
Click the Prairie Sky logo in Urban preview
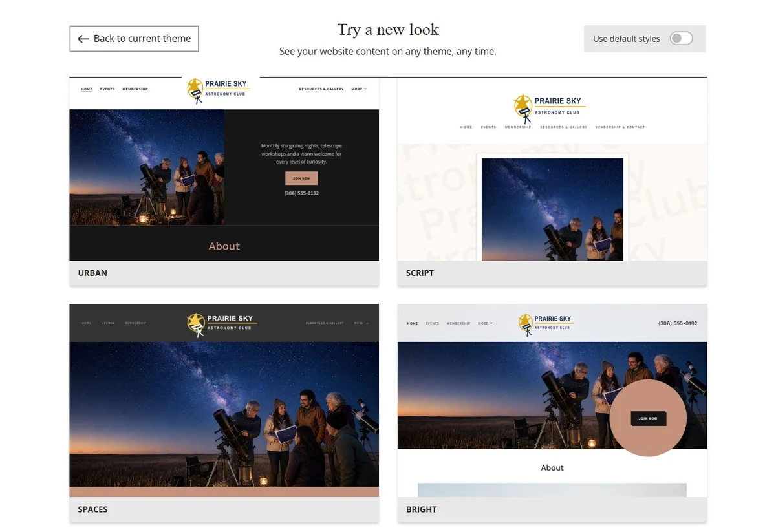(219, 91)
